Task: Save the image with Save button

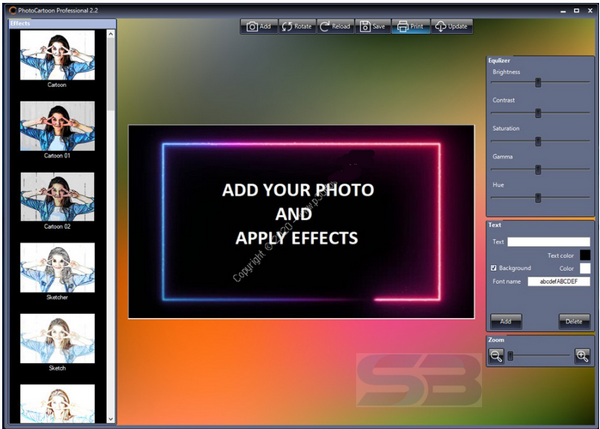Action: coord(373,26)
